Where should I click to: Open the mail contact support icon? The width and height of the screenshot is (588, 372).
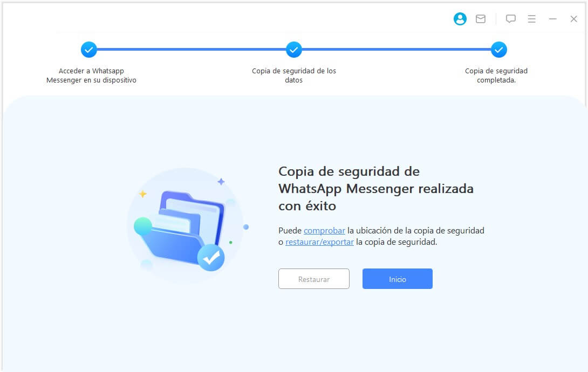click(x=480, y=18)
